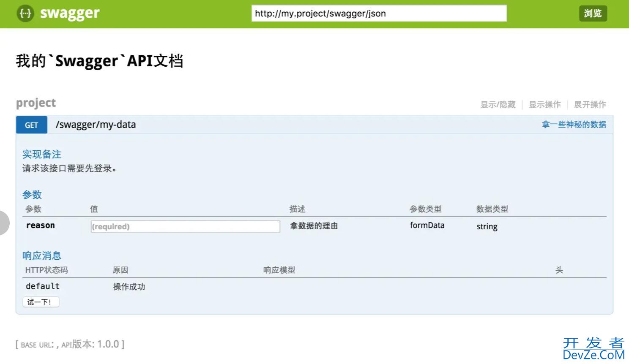Image resolution: width=629 pixels, height=364 pixels.
Task: Click the string data type
Action: (487, 226)
